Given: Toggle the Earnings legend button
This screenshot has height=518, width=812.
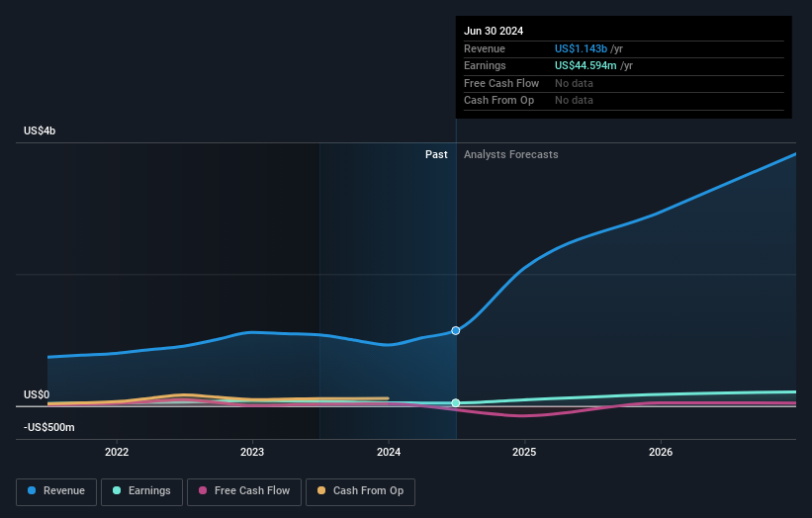Looking at the screenshot, I should coord(141,491).
